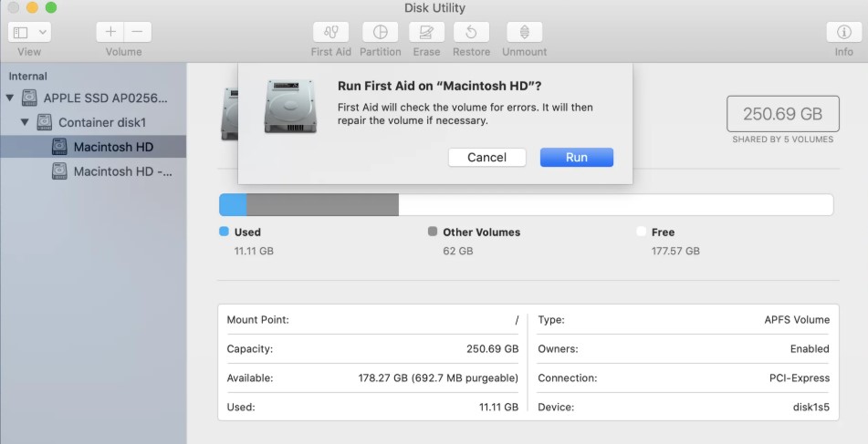Click the 250.69 GB capacity box
The image size is (868, 444).
pos(783,114)
